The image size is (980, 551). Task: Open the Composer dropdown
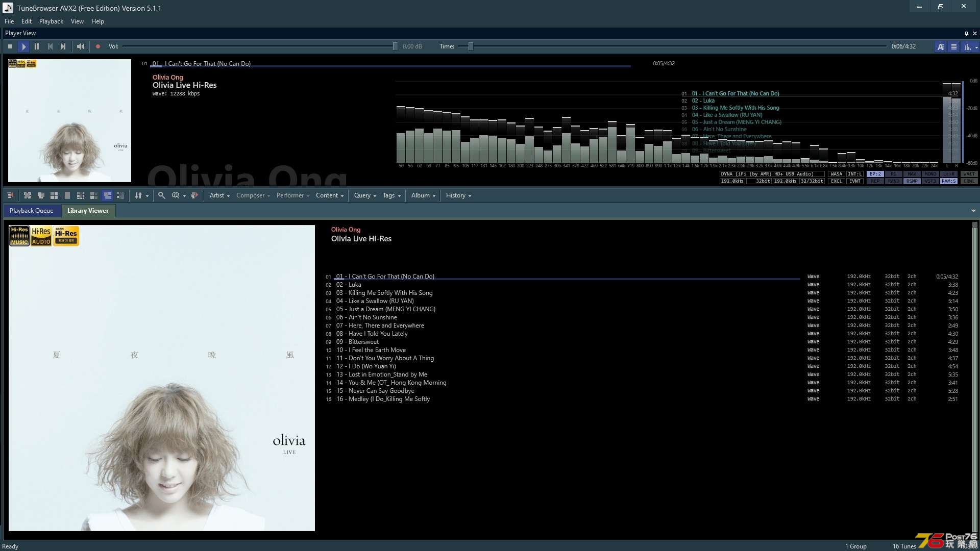(253, 195)
